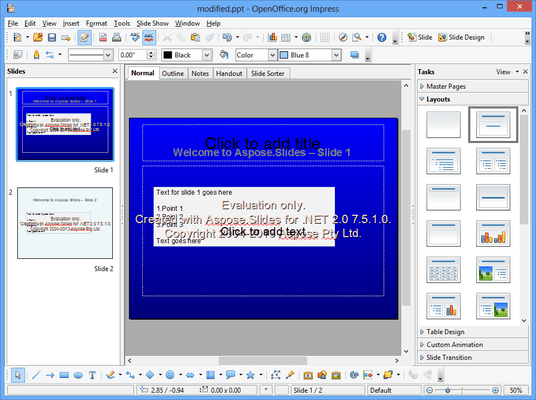Screen dimensions: 536x400
Task: Open the Black line color dropdown
Action: pos(207,55)
